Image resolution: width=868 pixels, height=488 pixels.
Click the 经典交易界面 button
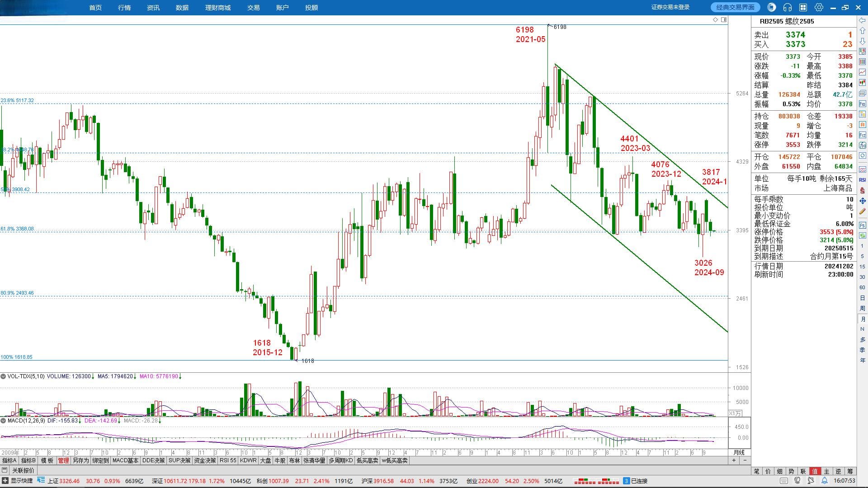[735, 7]
